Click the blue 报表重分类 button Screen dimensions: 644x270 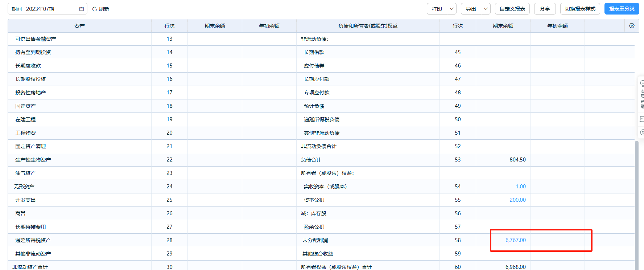(622, 9)
